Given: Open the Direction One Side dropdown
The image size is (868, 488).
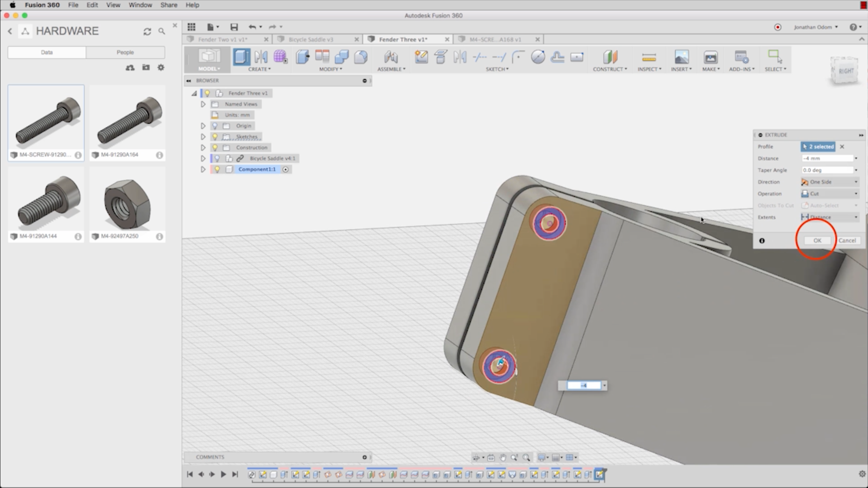Looking at the screenshot, I should click(x=830, y=182).
